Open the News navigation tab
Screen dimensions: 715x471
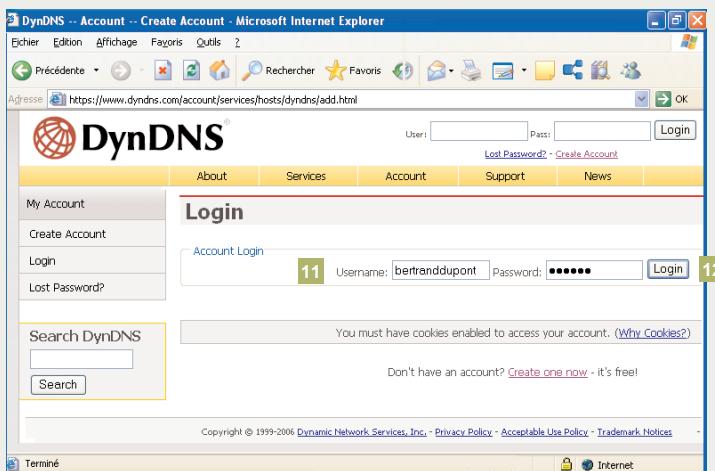598,176
